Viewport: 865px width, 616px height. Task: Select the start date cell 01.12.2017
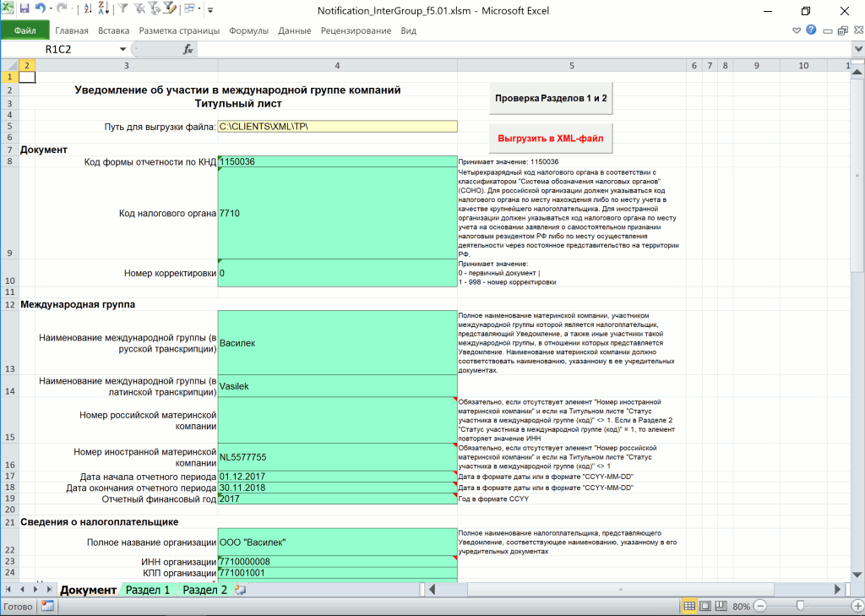tap(338, 477)
